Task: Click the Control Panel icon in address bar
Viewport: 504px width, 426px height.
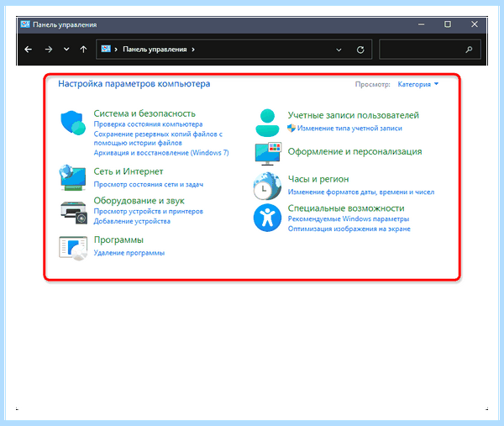Action: [106, 50]
